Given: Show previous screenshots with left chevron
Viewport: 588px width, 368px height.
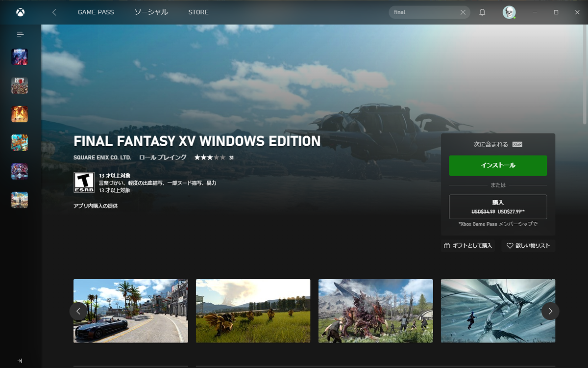Looking at the screenshot, I should (78, 311).
